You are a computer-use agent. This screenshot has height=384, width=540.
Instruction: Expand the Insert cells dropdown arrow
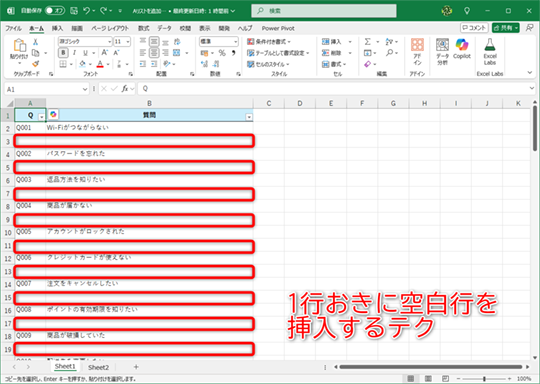coord(350,42)
